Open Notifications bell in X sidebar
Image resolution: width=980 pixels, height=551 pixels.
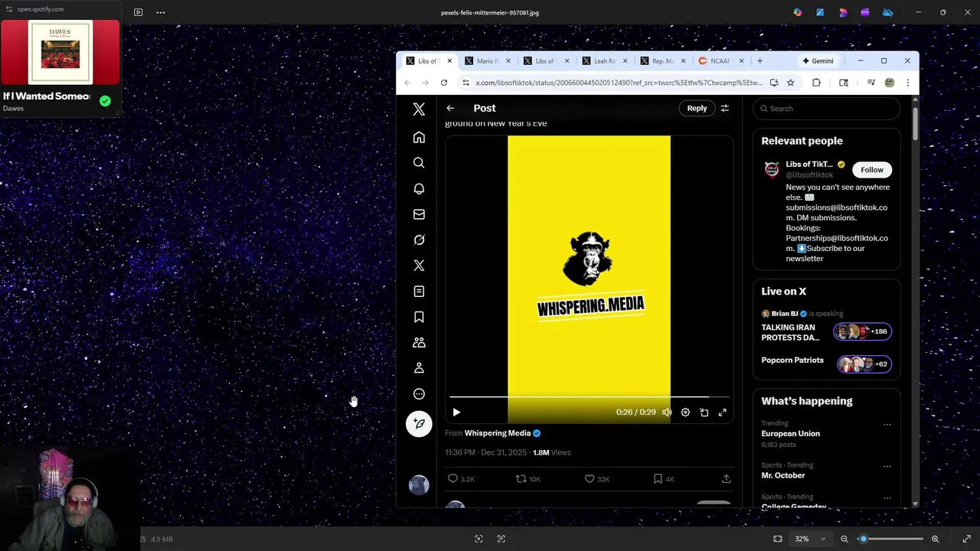click(x=419, y=189)
